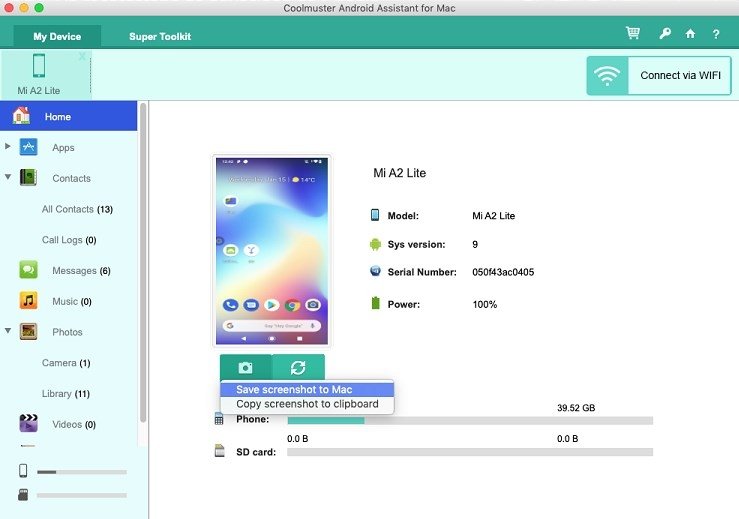
Task: Click the Phone storage usage bar
Action: coord(470,420)
